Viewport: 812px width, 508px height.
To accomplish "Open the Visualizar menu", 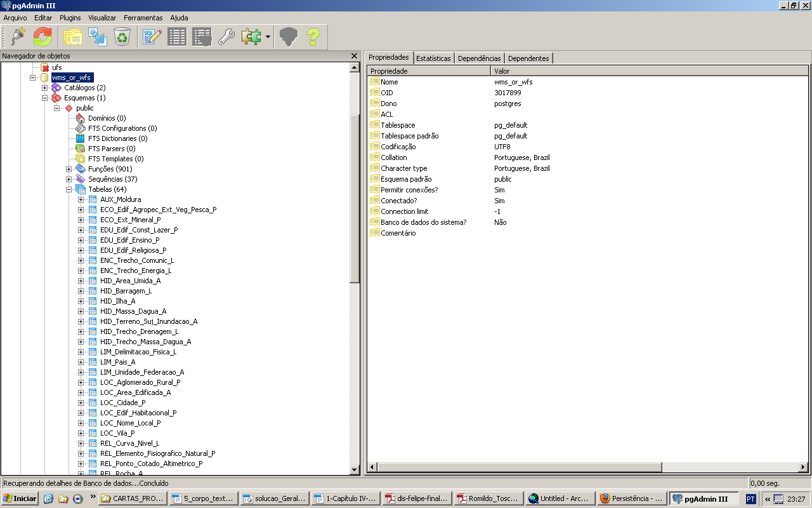I will (x=102, y=18).
